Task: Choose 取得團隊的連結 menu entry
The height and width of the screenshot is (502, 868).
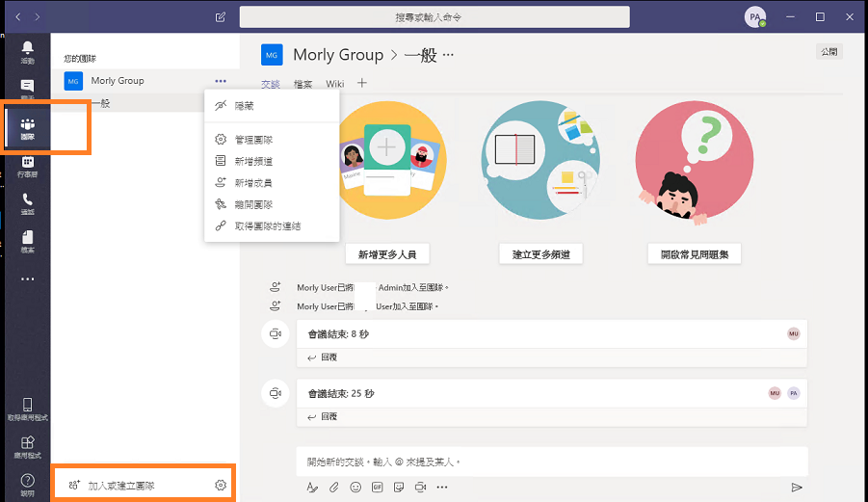Action: tap(272, 225)
